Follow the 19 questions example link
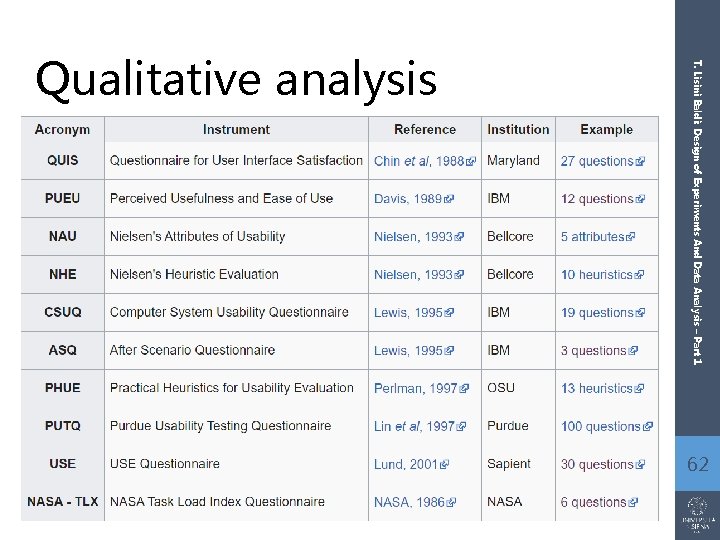 (x=597, y=312)
